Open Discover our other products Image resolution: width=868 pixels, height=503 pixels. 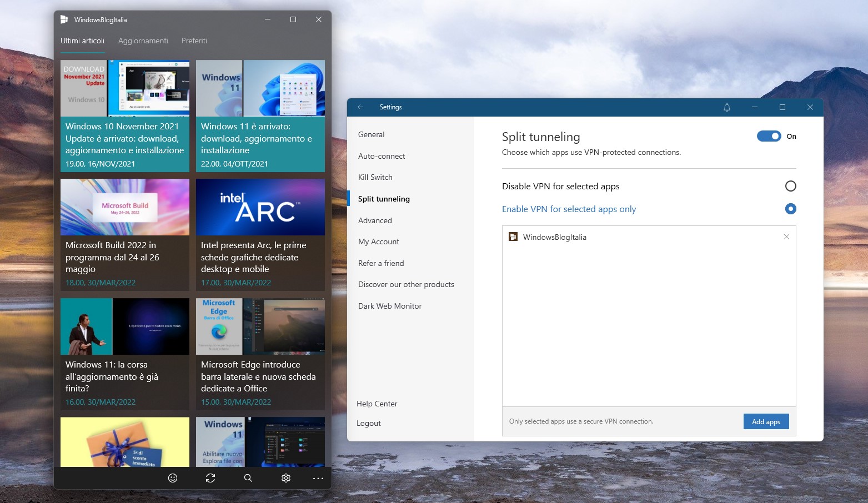(x=406, y=284)
